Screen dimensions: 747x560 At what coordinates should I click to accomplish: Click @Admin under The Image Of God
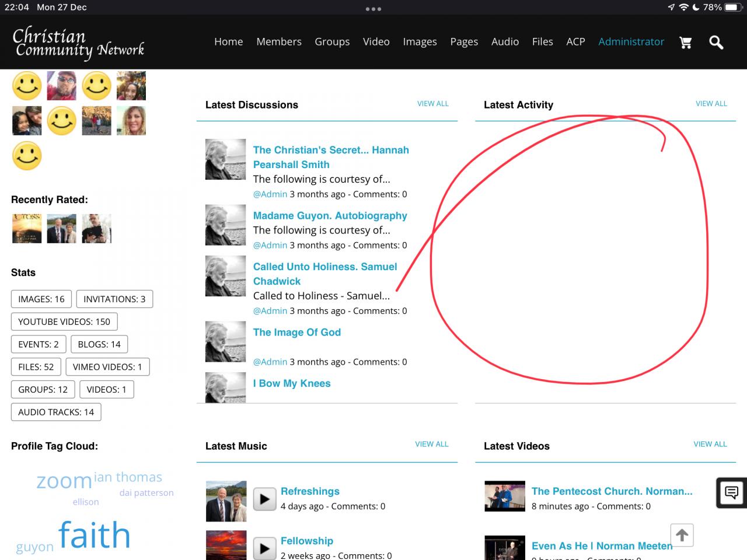pyautogui.click(x=270, y=362)
